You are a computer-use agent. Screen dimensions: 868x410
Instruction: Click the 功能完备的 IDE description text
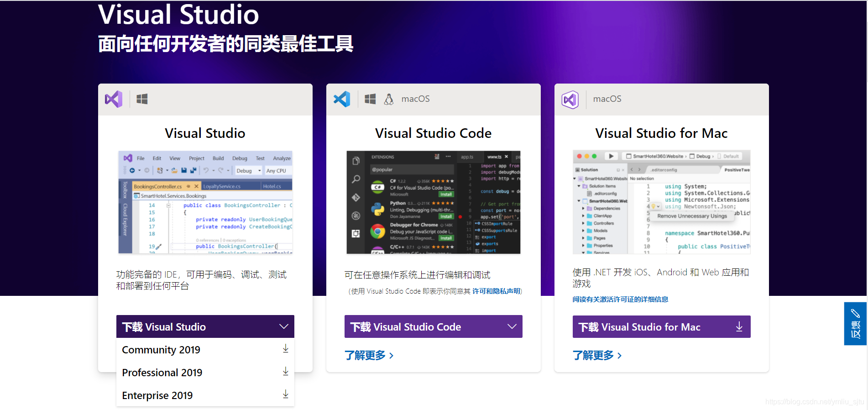(201, 280)
